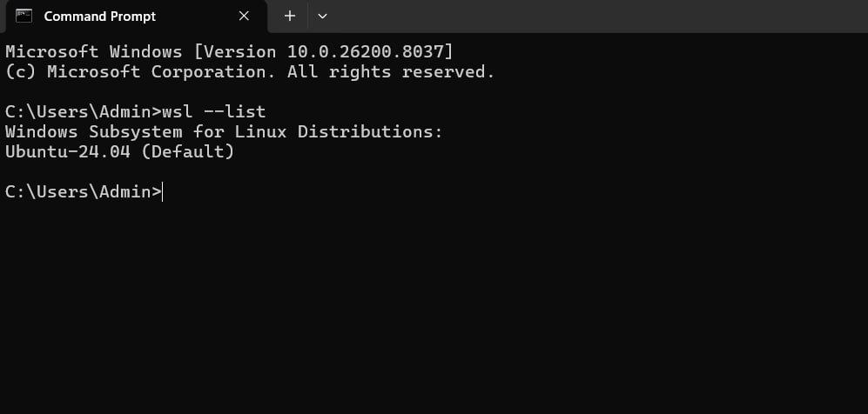Viewport: 868px width, 414px height.
Task: Click the "C:\Users\Admin>" prompt before wsl command
Action: tap(83, 111)
